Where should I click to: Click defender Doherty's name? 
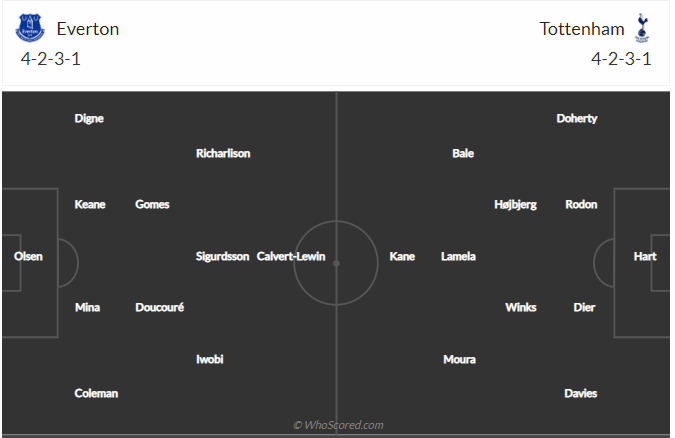click(x=577, y=118)
